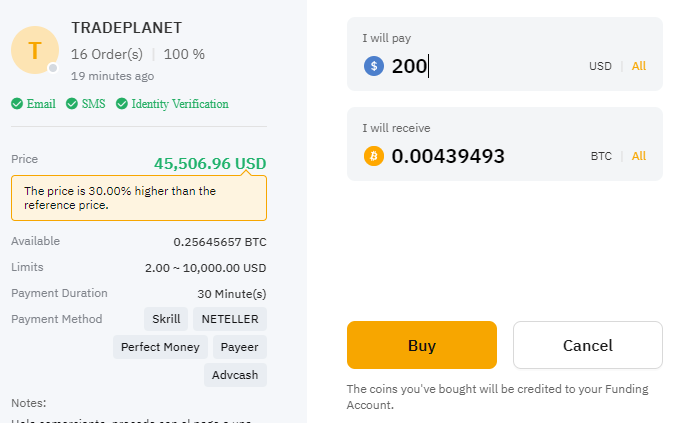Select All for BTC receive amount

[639, 156]
